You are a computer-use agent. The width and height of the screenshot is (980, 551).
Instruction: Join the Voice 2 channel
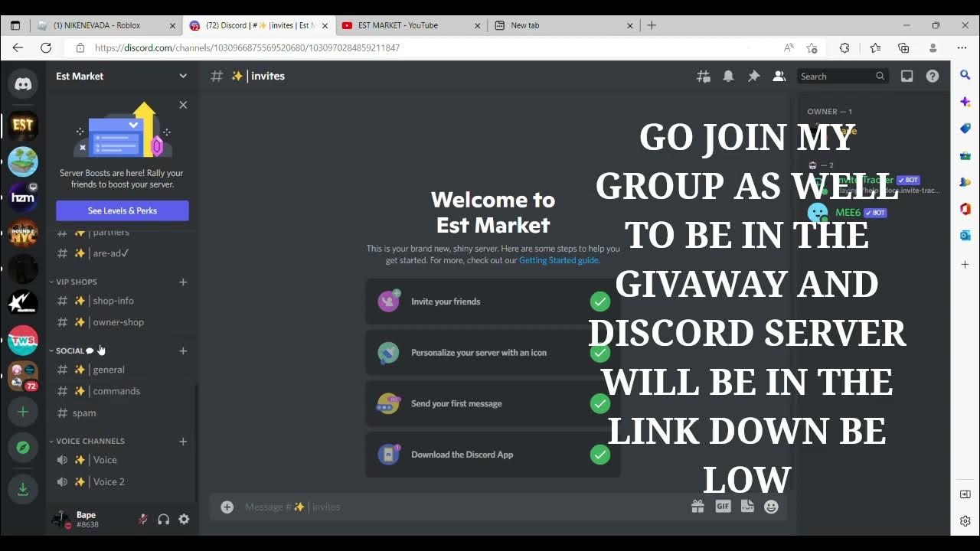(122, 481)
